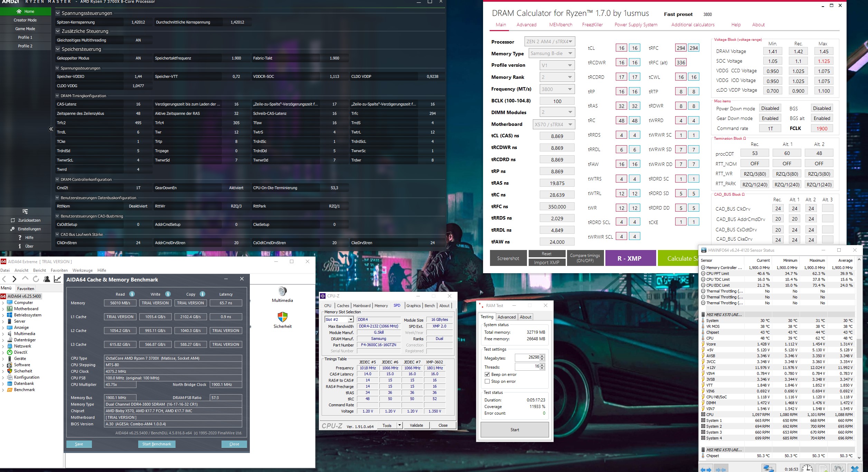Image resolution: width=868 pixels, height=472 pixels.
Task: Switch to the Advanced tab in DRAM Calculator
Action: click(x=526, y=25)
